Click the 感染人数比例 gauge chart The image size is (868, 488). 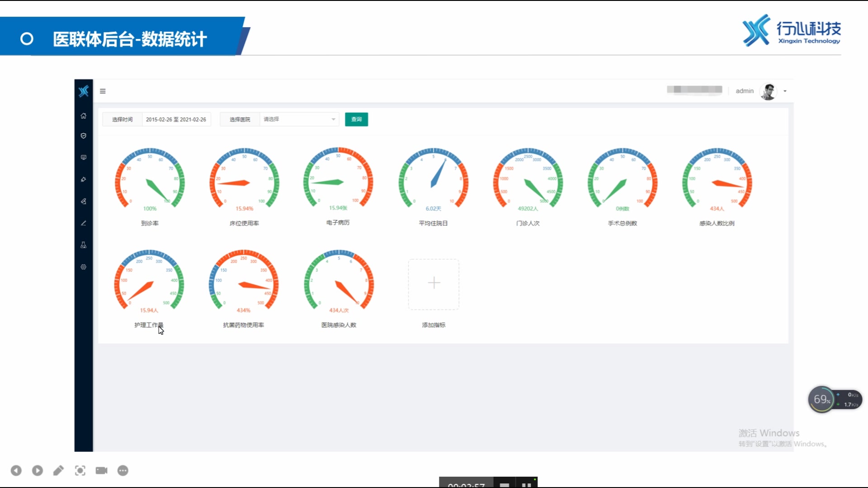pos(717,178)
